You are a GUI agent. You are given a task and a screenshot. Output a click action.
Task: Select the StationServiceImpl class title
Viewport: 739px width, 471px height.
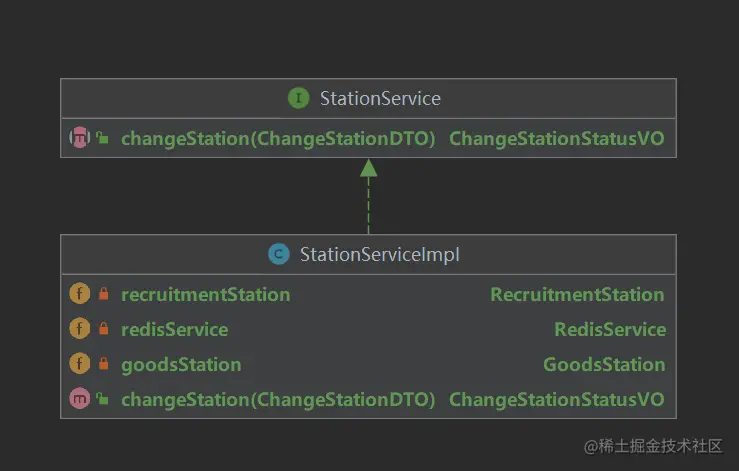pos(379,255)
